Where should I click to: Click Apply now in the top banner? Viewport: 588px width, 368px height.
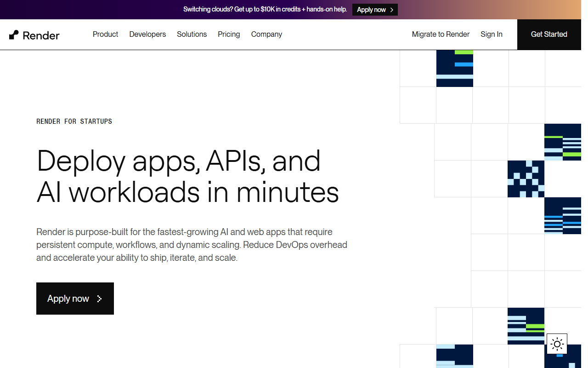pos(375,10)
